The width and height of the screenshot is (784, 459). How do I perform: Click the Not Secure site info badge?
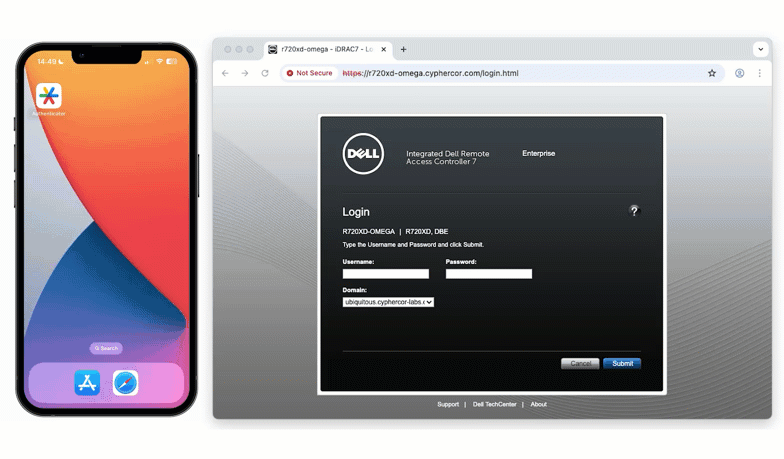(310, 73)
